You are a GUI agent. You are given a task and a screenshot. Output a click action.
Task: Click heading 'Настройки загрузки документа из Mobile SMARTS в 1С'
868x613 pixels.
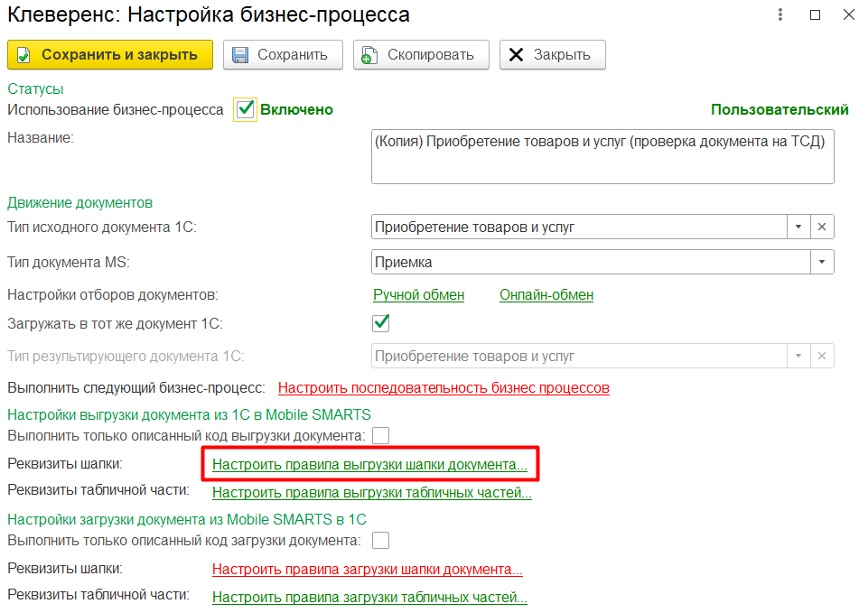(x=187, y=519)
